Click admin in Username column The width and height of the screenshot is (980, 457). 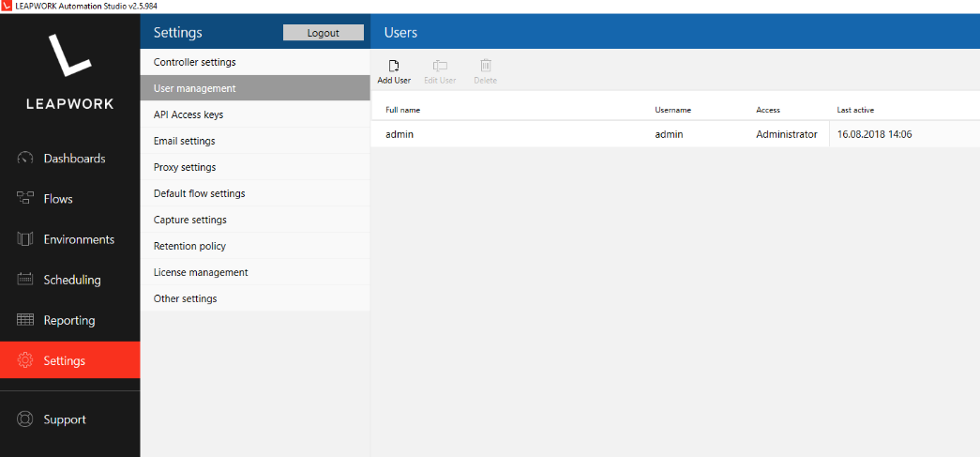tap(669, 134)
